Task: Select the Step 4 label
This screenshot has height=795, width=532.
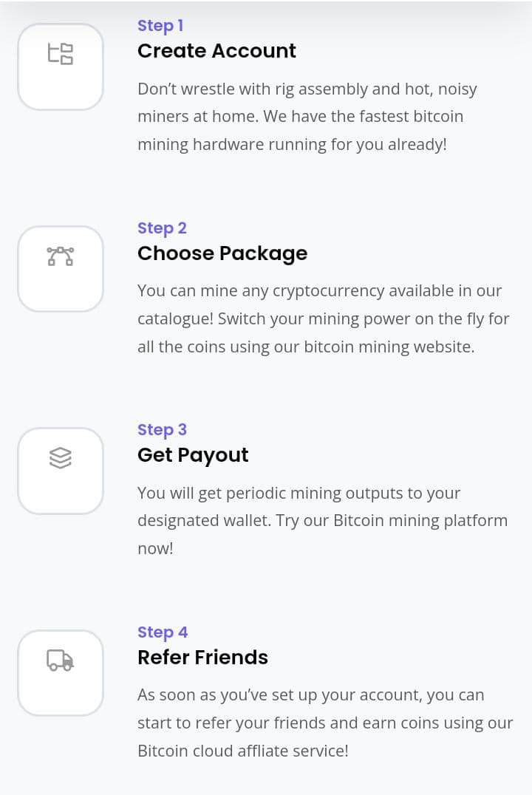Action: [163, 632]
